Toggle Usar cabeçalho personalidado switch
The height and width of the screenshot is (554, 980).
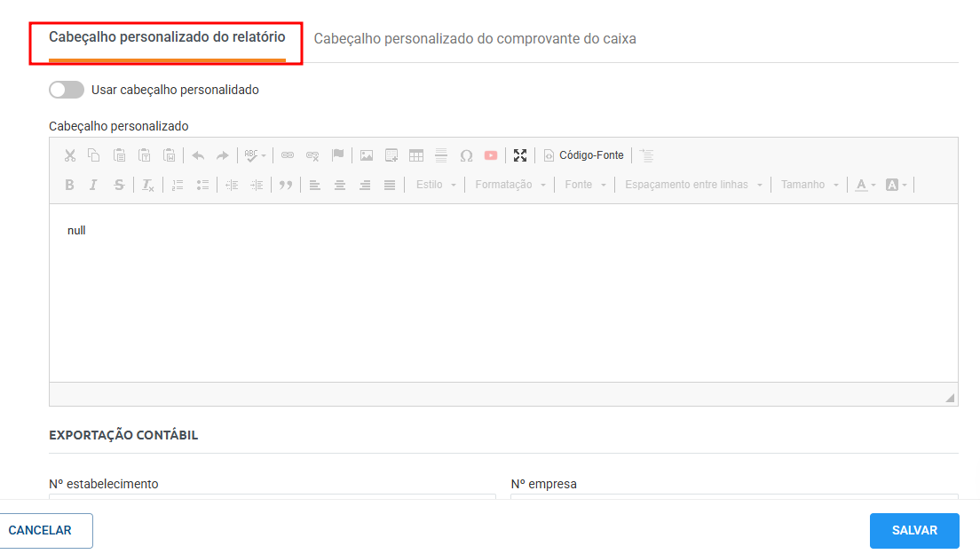pos(67,90)
